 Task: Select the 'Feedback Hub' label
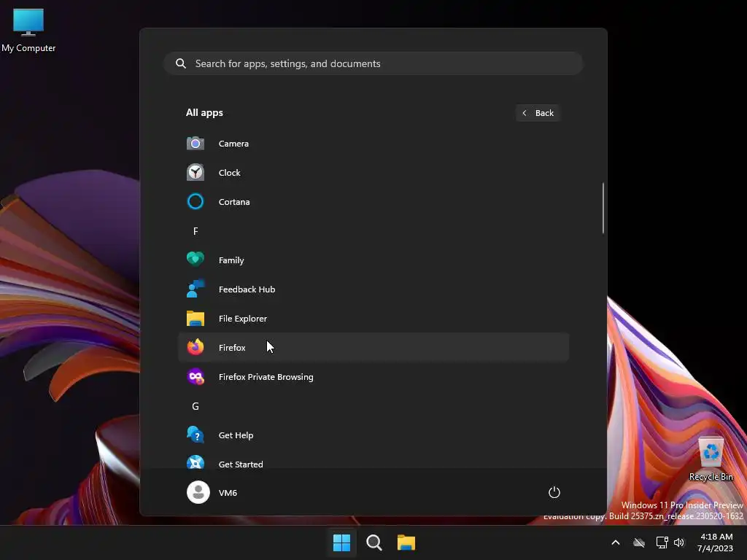pos(247,289)
